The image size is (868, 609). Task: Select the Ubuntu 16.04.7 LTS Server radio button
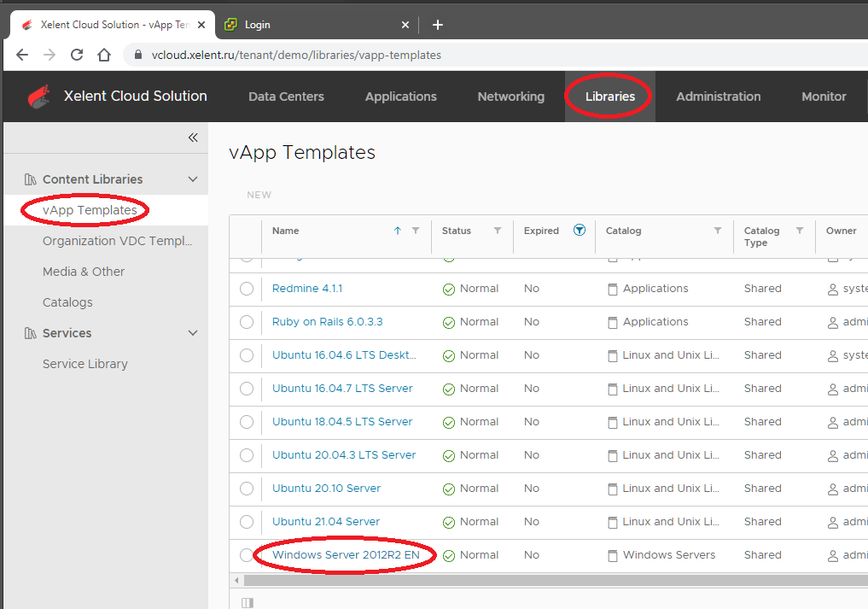pos(247,389)
